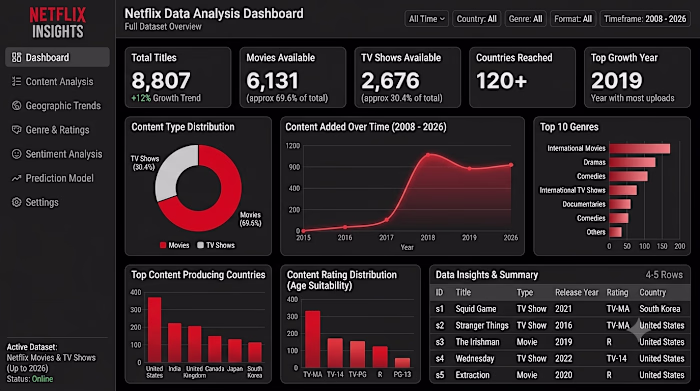Sort table by Country column header
The width and height of the screenshot is (700, 391).
[652, 292]
